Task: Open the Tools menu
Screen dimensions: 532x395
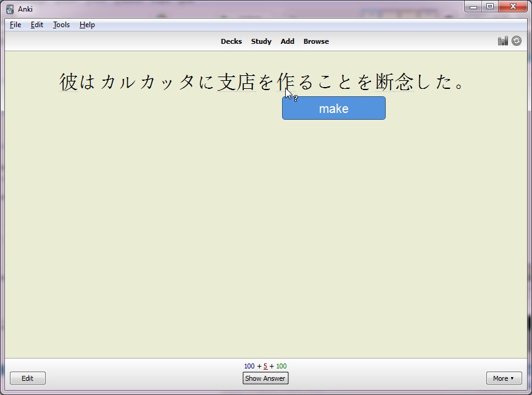Action: pyautogui.click(x=60, y=25)
